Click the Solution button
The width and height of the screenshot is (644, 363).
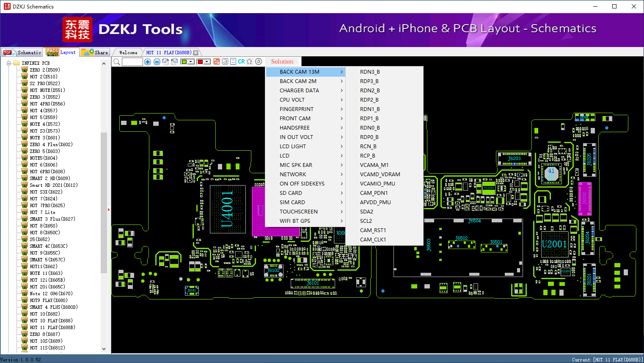[x=282, y=62]
